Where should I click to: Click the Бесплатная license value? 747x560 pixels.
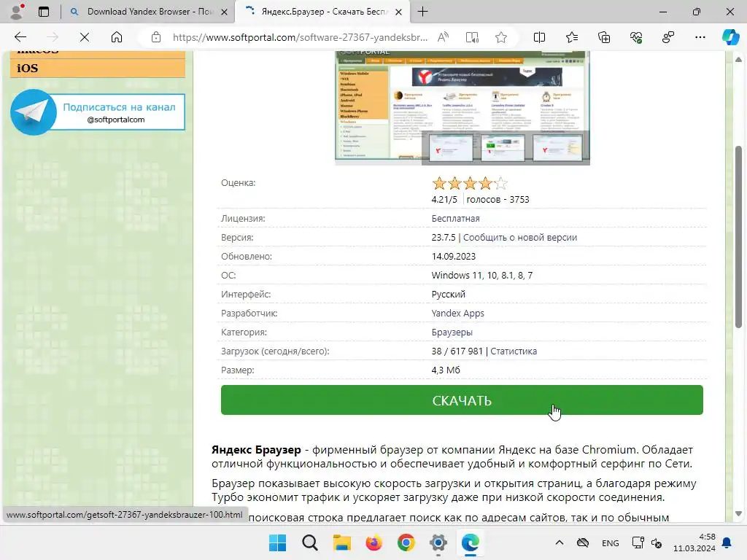coord(455,218)
